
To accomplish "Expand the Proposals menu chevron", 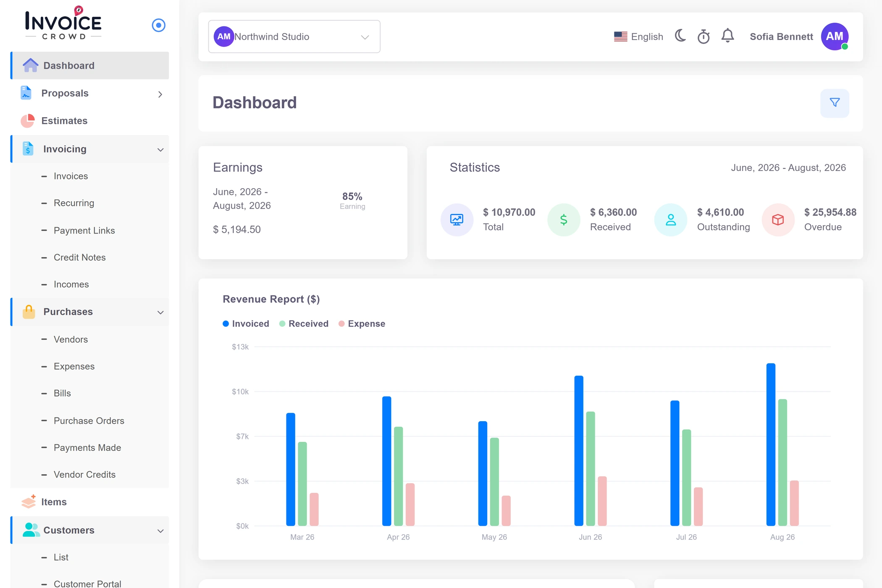I will click(160, 94).
